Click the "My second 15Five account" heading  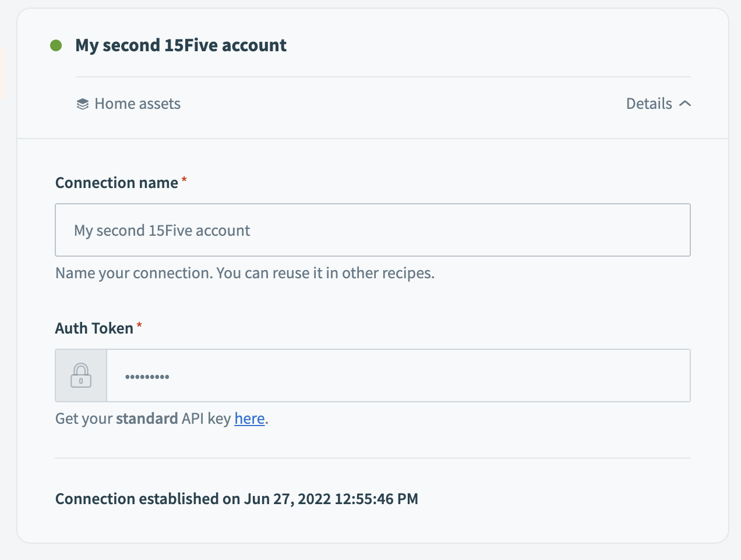181,45
